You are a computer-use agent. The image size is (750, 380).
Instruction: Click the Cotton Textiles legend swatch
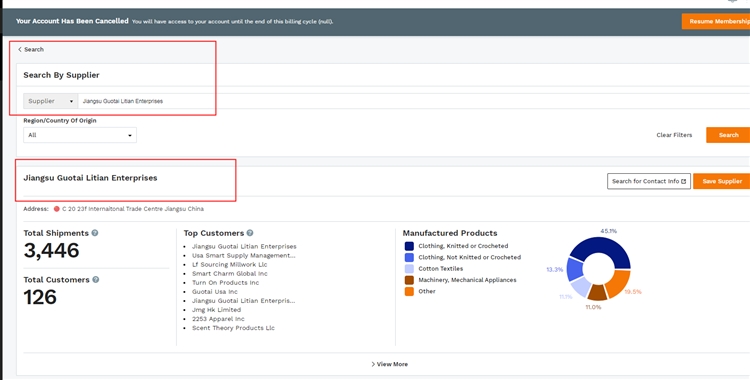pyautogui.click(x=409, y=268)
